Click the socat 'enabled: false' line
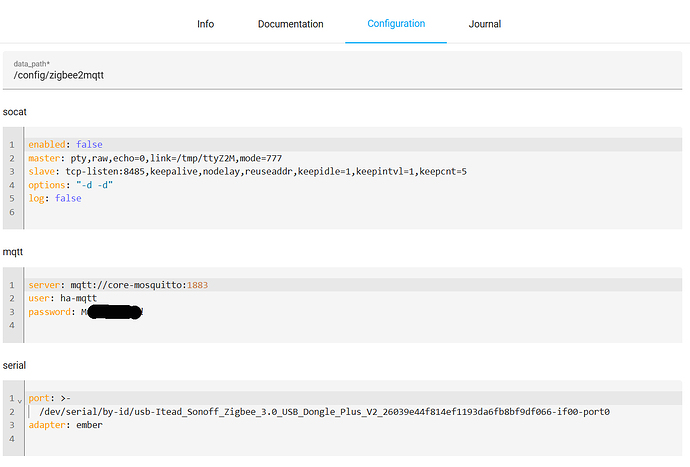 (x=65, y=144)
